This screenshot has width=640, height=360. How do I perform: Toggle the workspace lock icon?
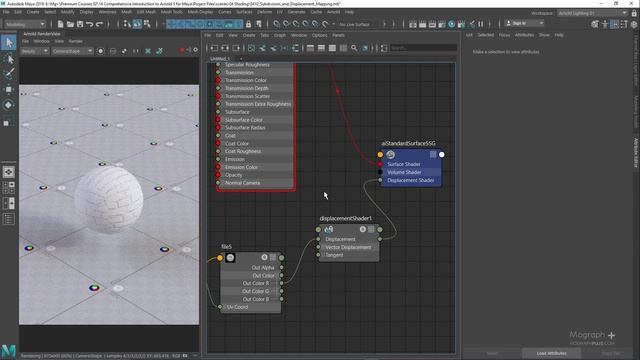pos(634,13)
